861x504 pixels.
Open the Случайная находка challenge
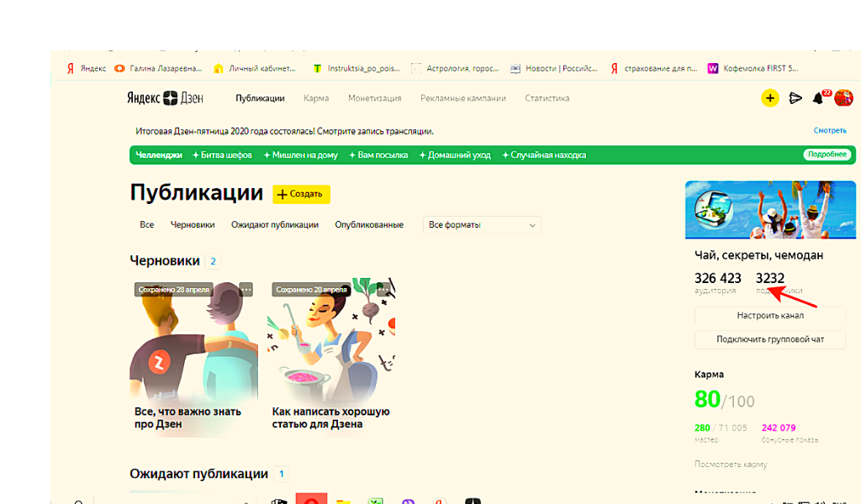[544, 155]
